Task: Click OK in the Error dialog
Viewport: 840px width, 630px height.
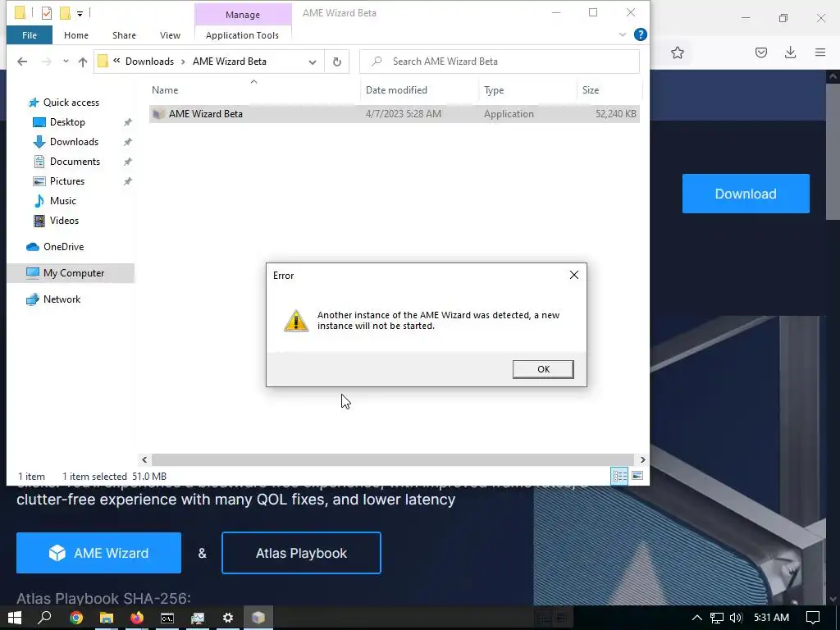Action: point(543,369)
